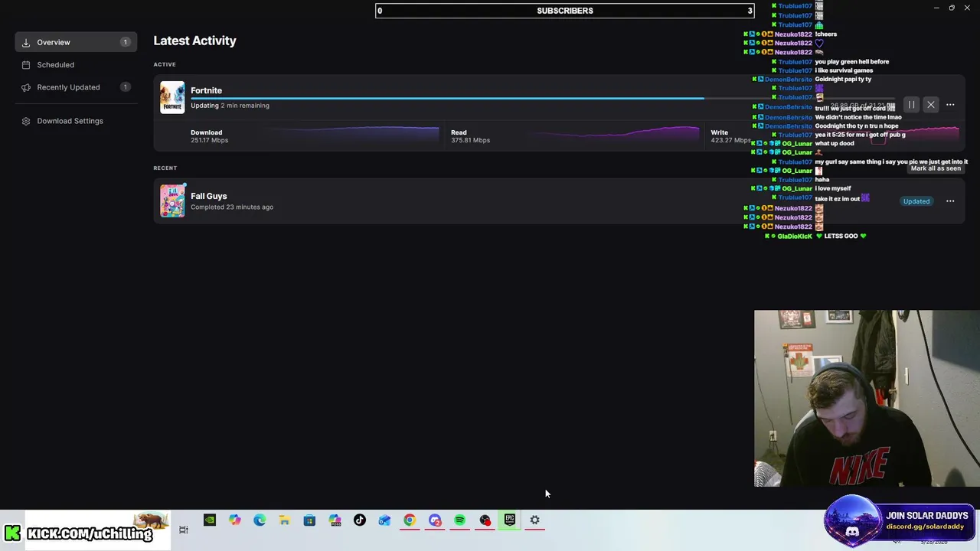Image resolution: width=980 pixels, height=551 pixels.
Task: Click the '251.17 Mbps' download value
Action: 209,140
